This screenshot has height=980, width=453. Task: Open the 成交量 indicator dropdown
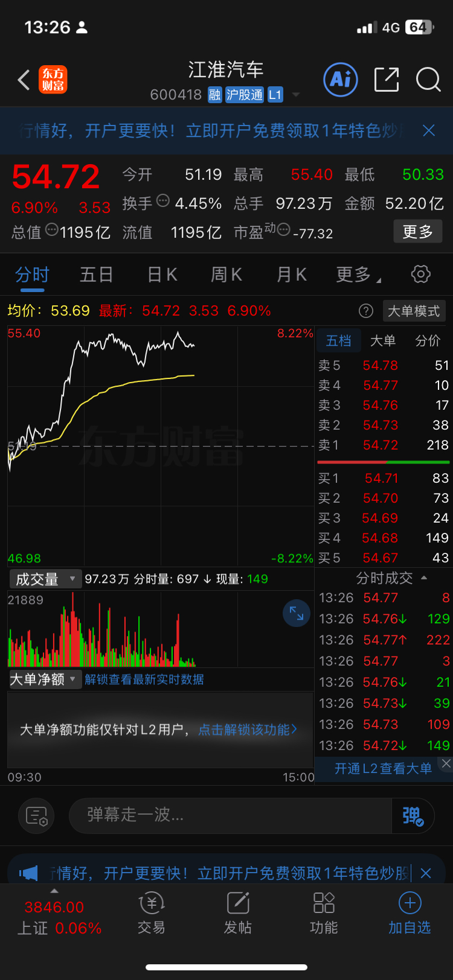point(45,579)
